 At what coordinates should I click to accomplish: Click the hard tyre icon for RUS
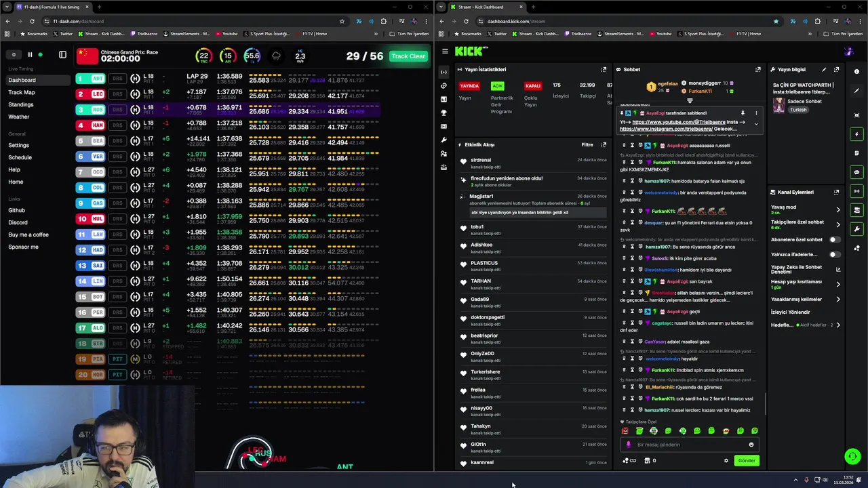pyautogui.click(x=135, y=110)
